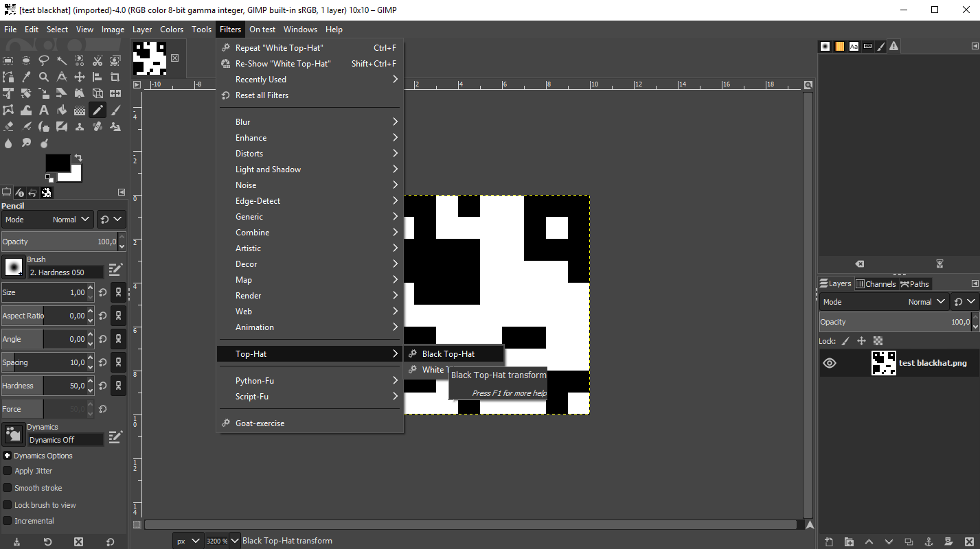Select the Fuzzy Select magic wand tool

pyautogui.click(x=62, y=60)
